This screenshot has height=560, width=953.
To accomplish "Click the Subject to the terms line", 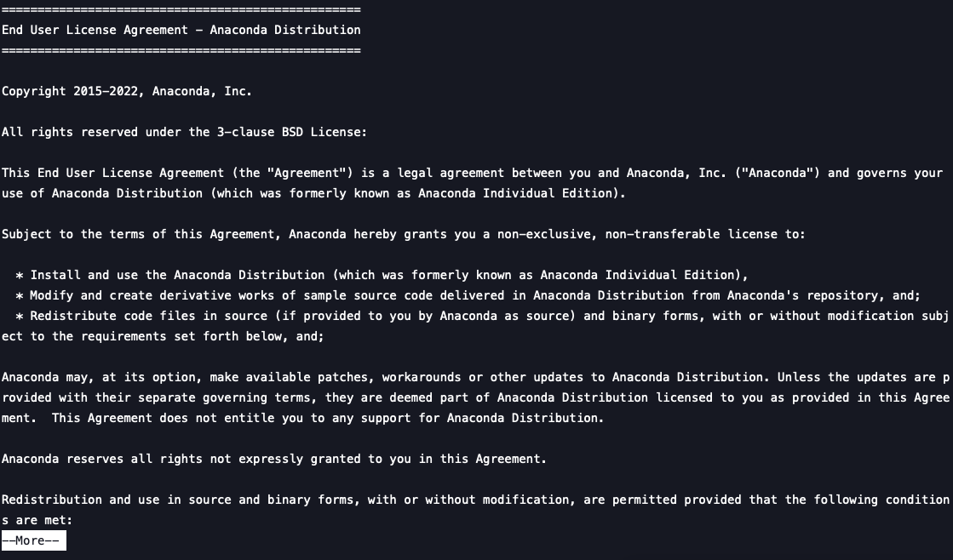I will click(403, 234).
